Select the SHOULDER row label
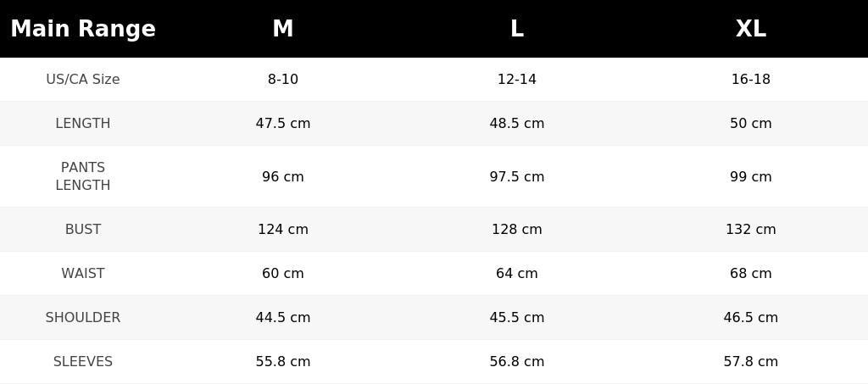The height and width of the screenshot is (384, 868). [83, 318]
